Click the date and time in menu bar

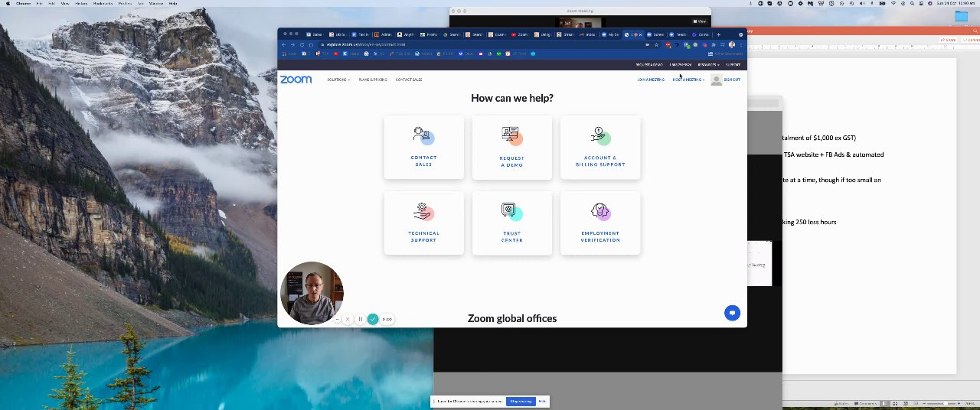point(955,3)
